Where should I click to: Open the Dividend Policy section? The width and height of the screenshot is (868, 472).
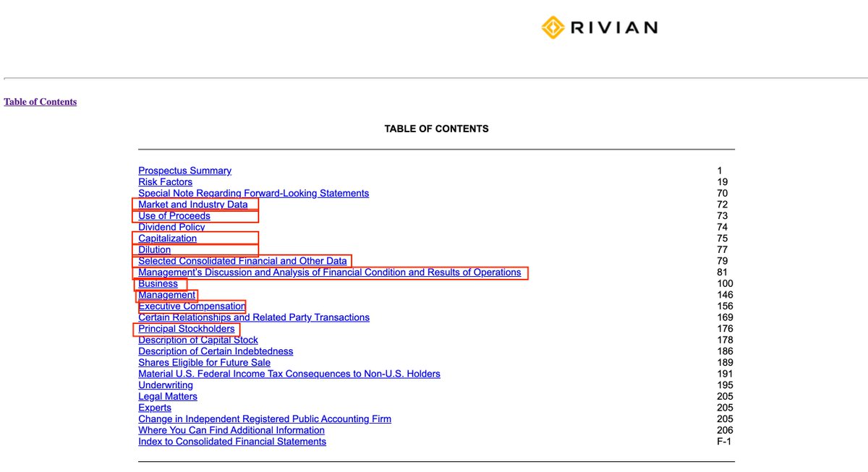tap(171, 226)
